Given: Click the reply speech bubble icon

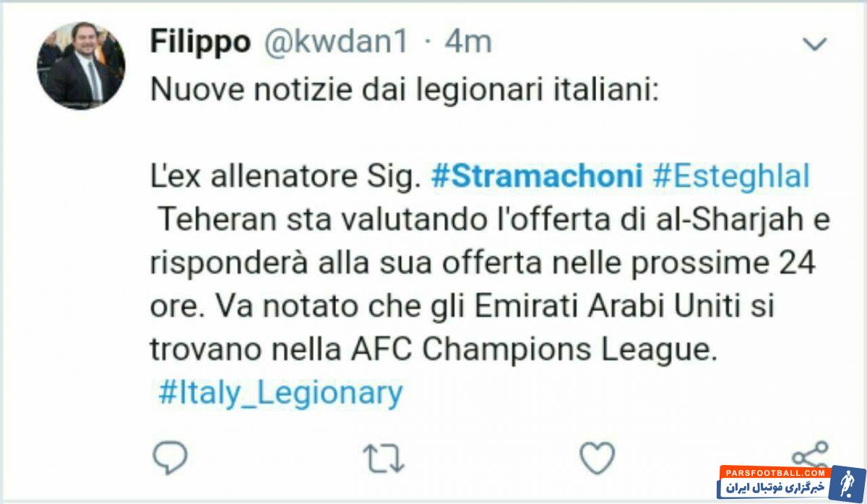Looking at the screenshot, I should tap(171, 458).
